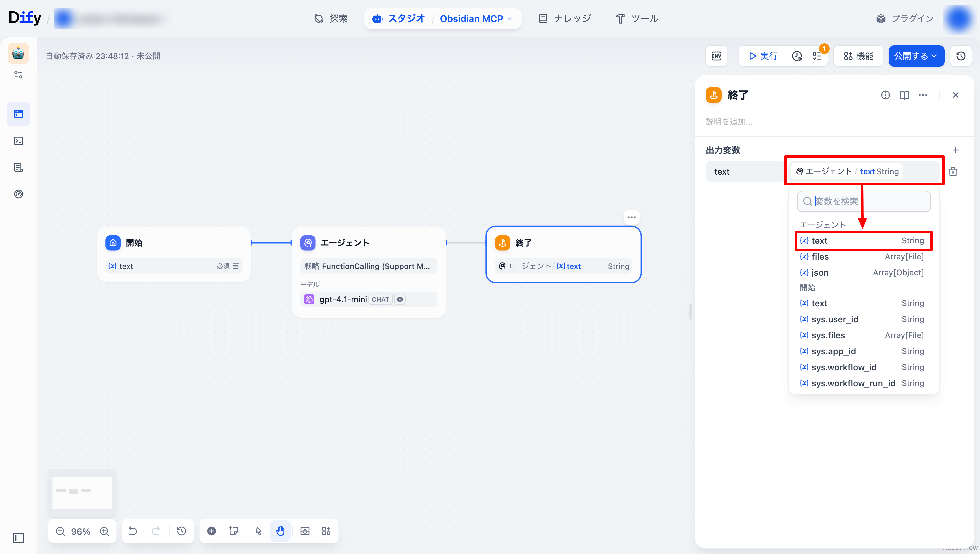
Task: Open the ENV environment variables panel
Action: pyautogui.click(x=716, y=56)
